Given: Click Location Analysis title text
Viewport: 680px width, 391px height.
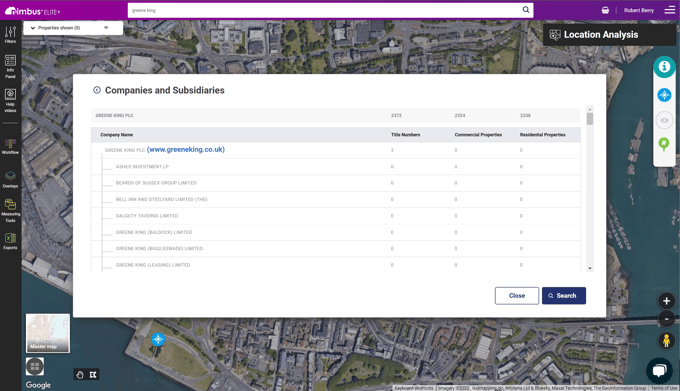Looking at the screenshot, I should coord(601,35).
